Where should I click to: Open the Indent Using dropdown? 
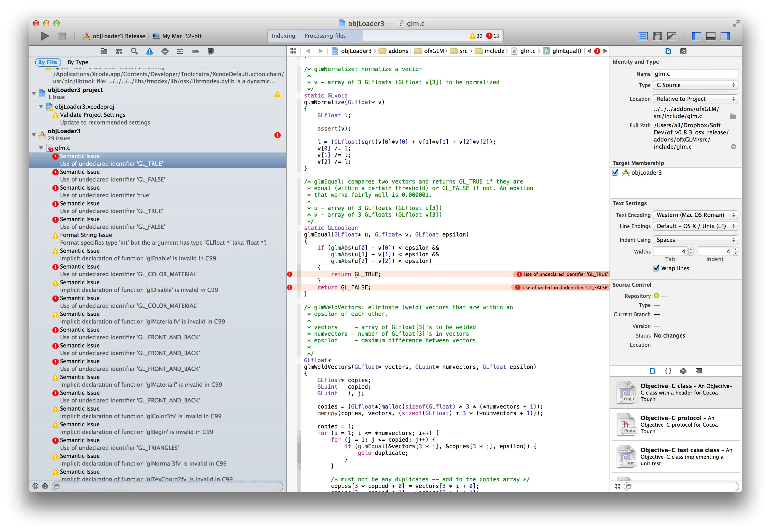tap(695, 240)
